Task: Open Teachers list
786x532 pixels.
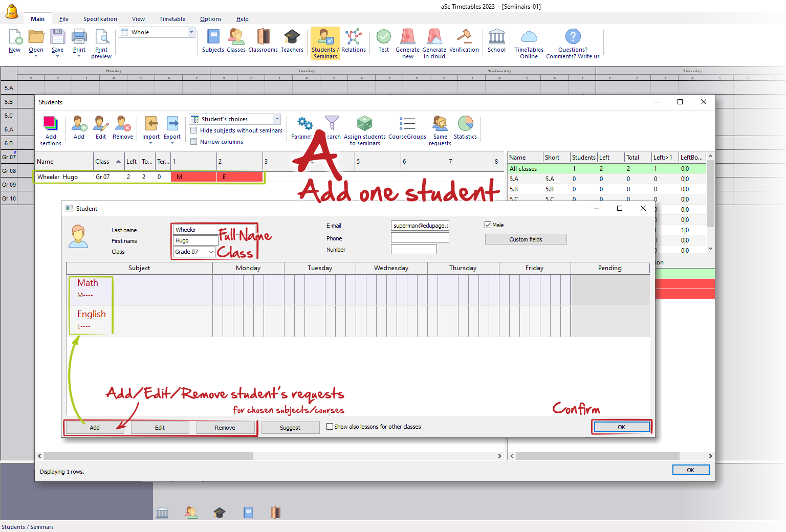Action: pyautogui.click(x=292, y=41)
